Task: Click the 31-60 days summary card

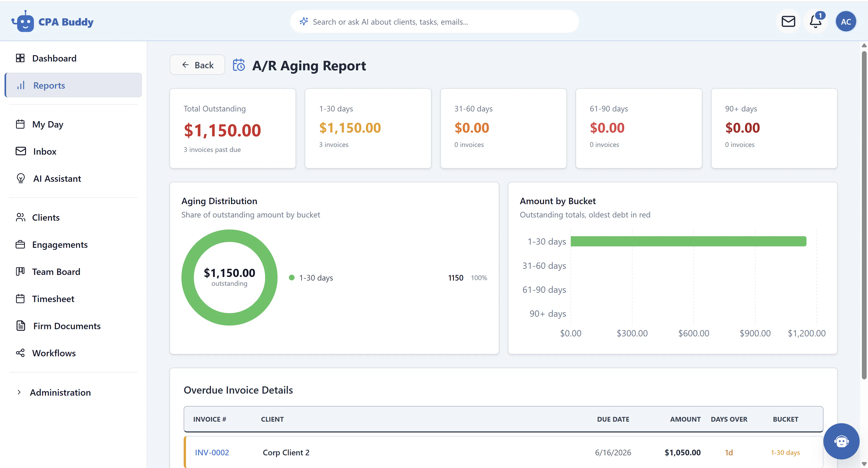Action: coord(503,128)
